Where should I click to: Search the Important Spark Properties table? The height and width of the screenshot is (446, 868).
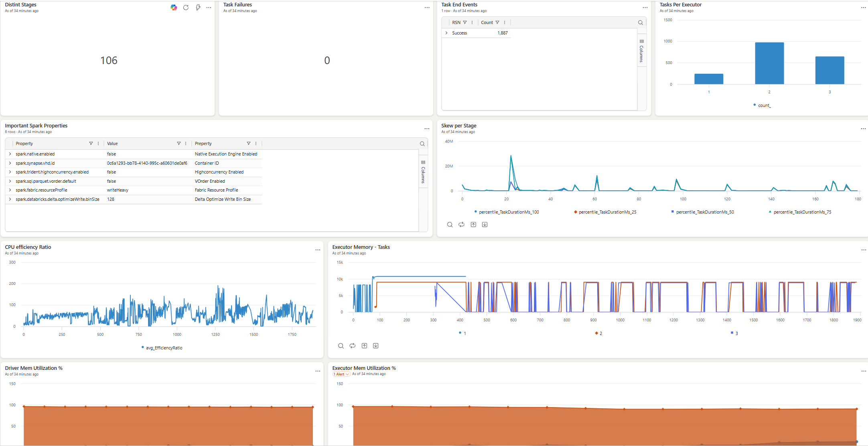(x=422, y=143)
